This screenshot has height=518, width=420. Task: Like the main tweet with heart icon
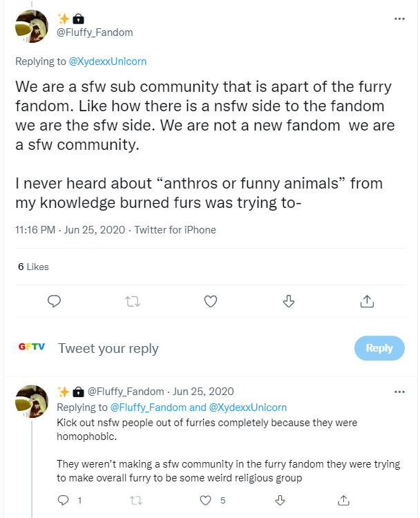click(x=211, y=301)
